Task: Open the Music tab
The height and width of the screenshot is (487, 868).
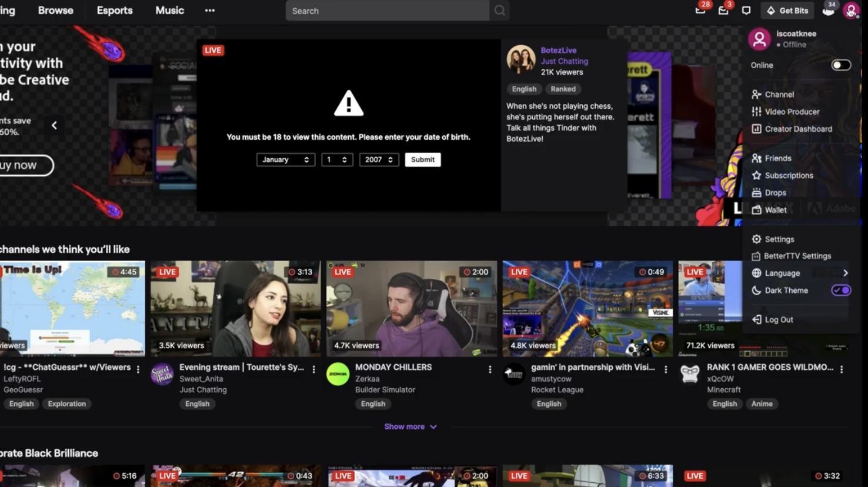Action: coord(169,11)
